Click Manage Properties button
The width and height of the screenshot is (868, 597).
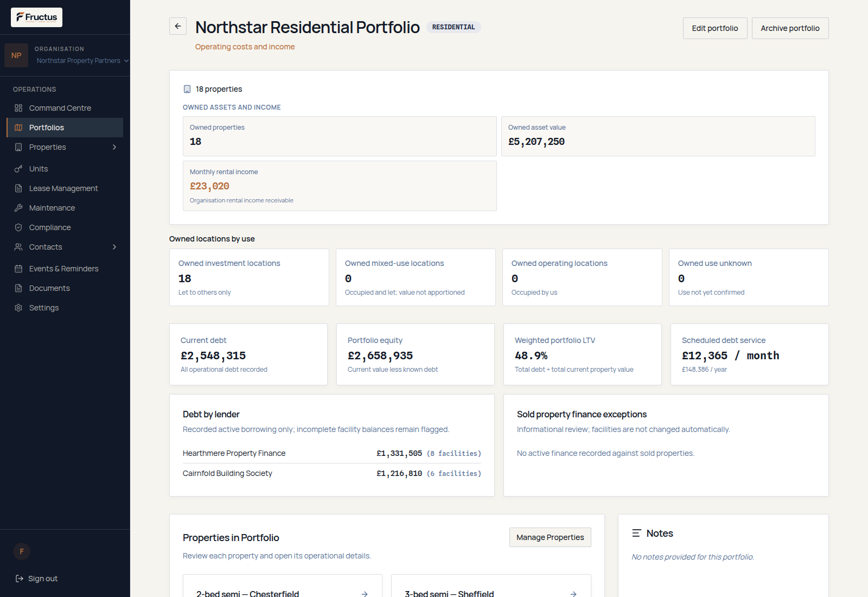point(550,537)
